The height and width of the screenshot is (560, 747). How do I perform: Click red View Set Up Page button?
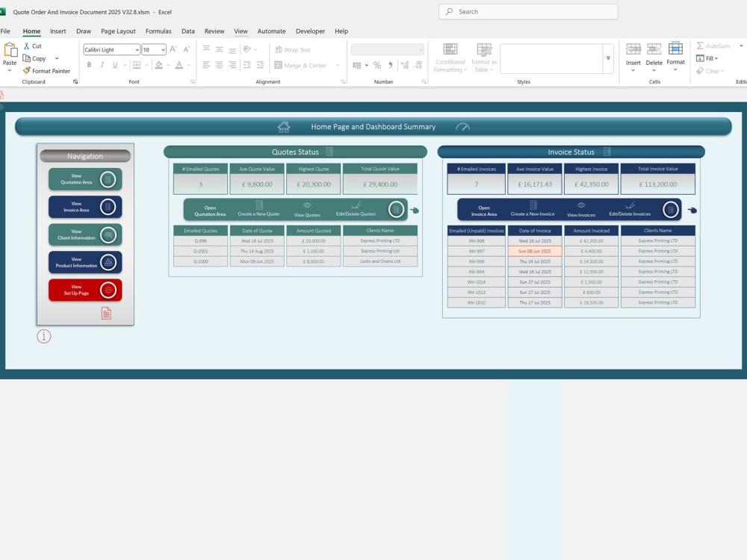[85, 290]
